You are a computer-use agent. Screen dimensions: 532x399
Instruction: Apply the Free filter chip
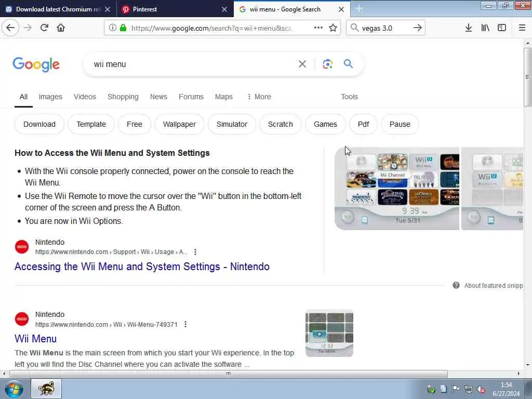(135, 124)
